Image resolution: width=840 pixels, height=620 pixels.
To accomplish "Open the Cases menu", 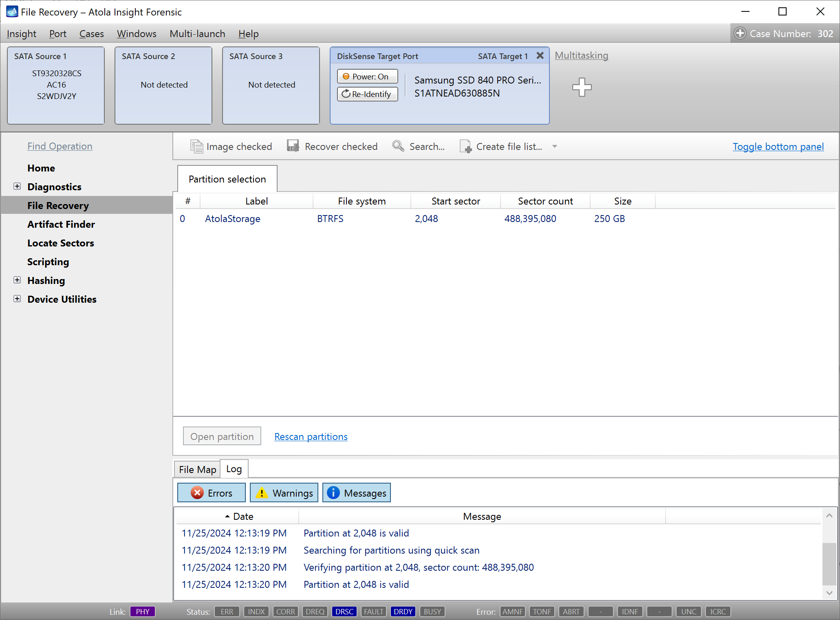I will pos(90,33).
